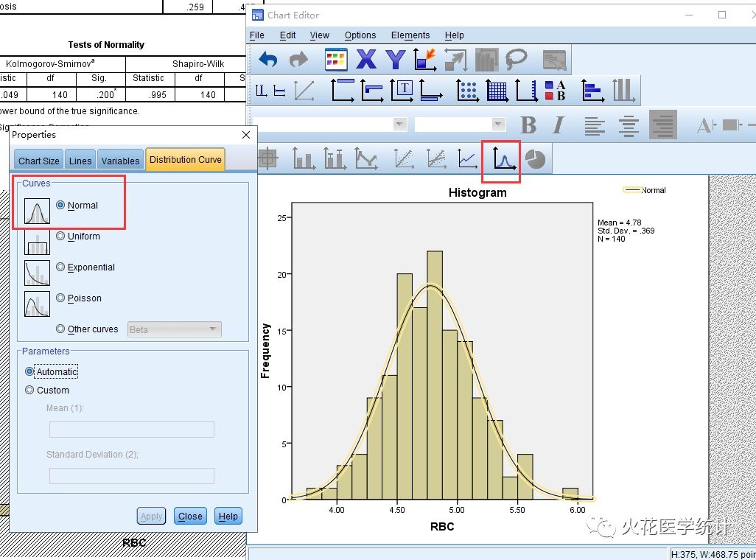Click the pie chart icon
Viewport: 756px width, 560px height.
click(x=535, y=159)
